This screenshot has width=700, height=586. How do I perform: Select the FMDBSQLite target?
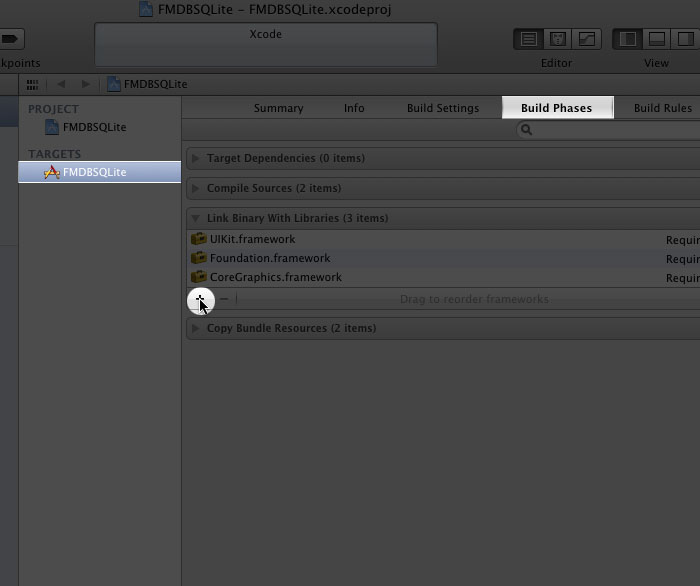pyautogui.click(x=100, y=172)
